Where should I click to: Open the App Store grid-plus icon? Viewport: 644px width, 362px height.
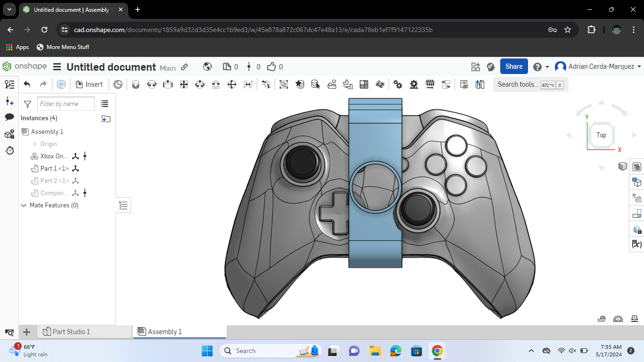coord(476,67)
